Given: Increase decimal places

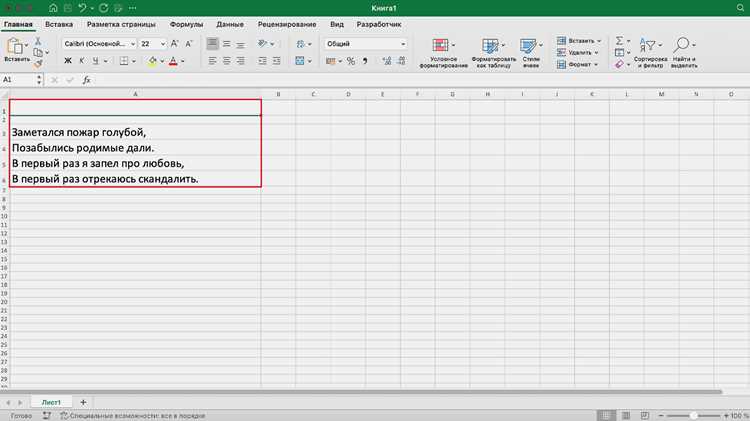Looking at the screenshot, I should (387, 61).
